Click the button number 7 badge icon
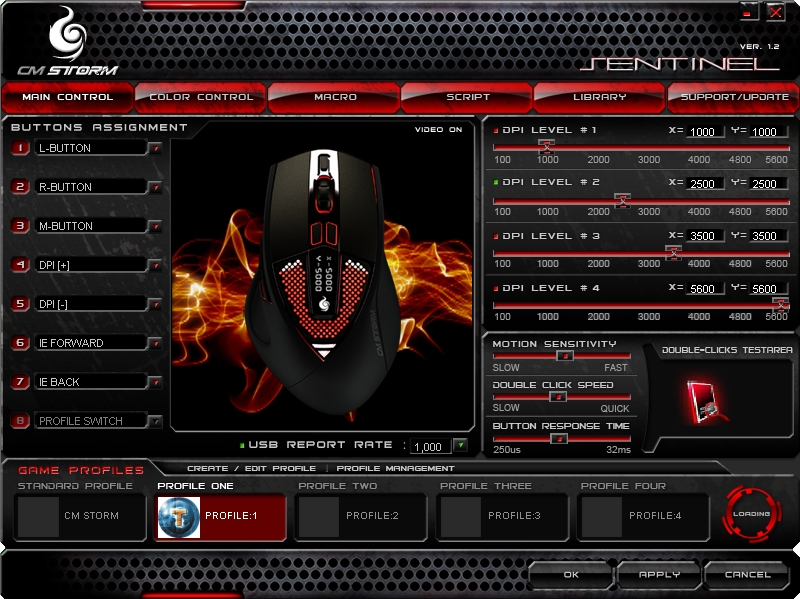 20,382
